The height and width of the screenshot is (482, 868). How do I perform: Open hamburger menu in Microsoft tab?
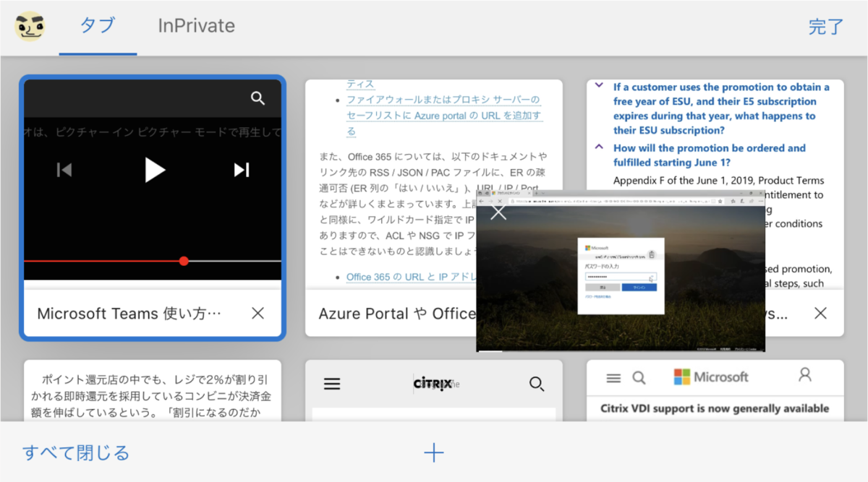click(613, 378)
